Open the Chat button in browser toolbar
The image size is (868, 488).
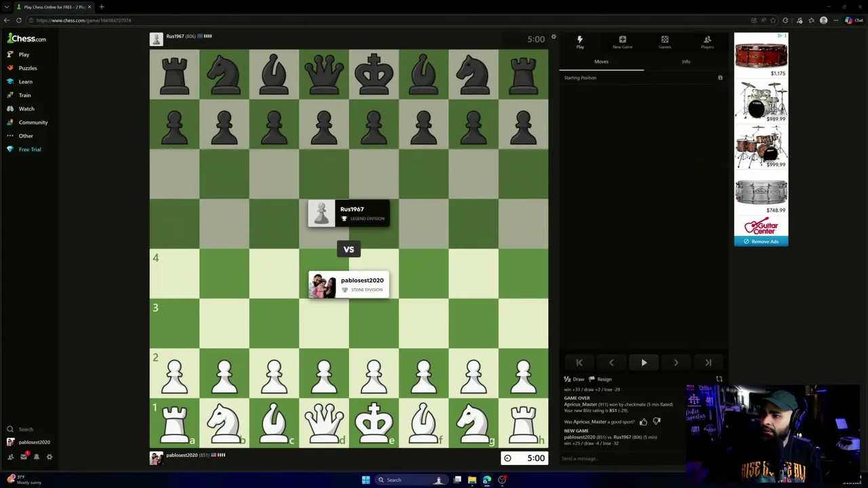coord(853,20)
